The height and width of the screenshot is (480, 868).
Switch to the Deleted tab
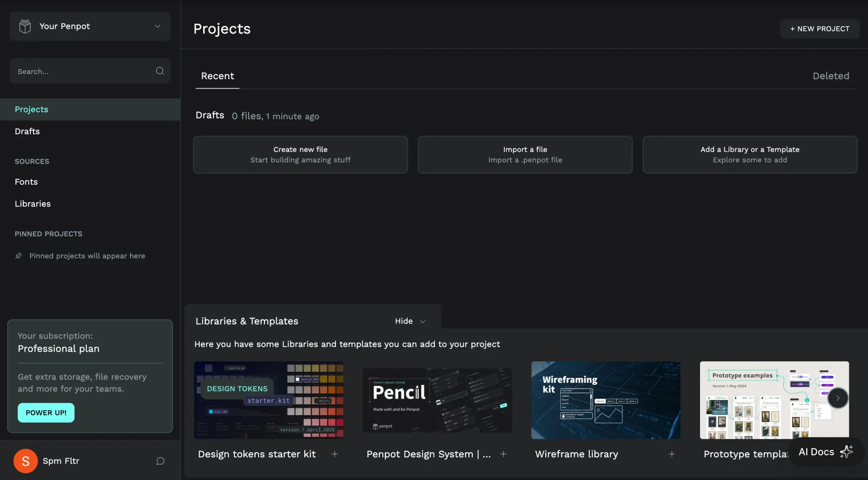pos(831,76)
